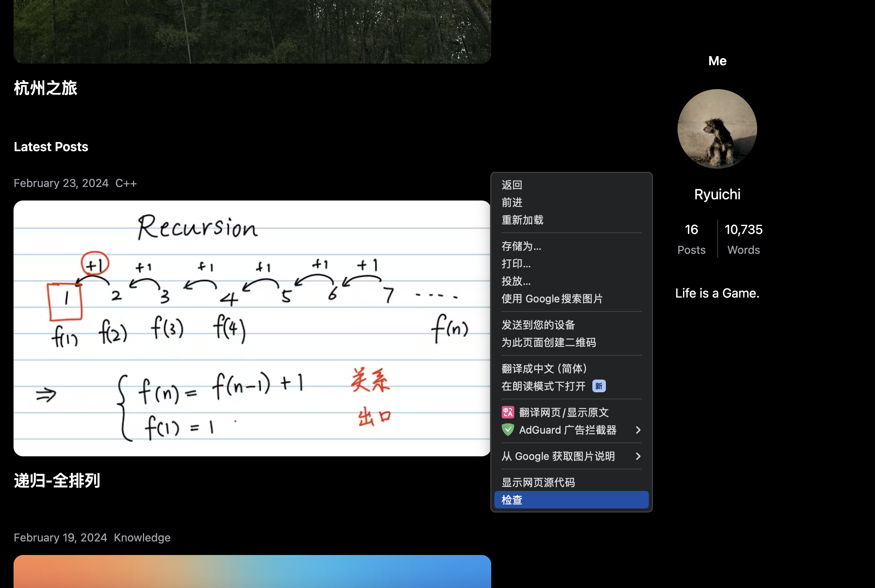Click the AdGuard shield icon
Screen dimensions: 875x588
[x=508, y=430]
